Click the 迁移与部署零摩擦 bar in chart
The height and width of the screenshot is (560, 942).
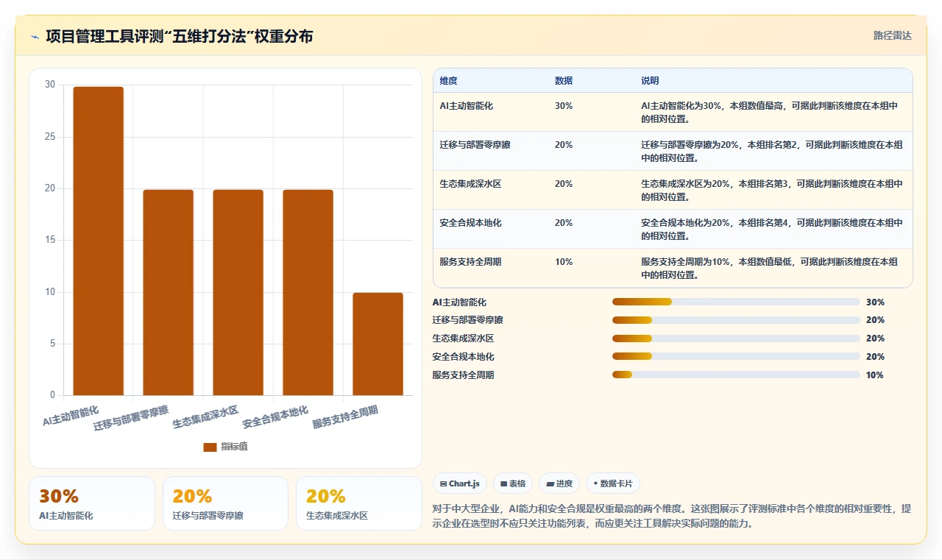[169, 293]
